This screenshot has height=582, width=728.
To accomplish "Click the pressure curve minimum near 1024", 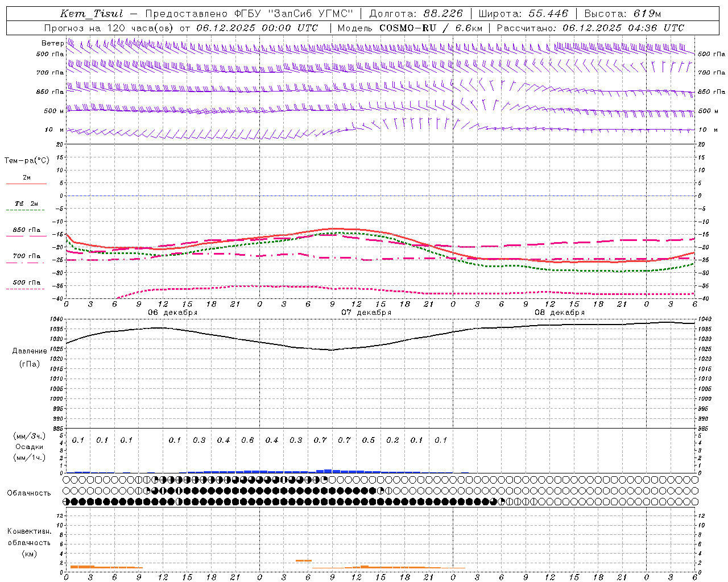I will point(332,350).
